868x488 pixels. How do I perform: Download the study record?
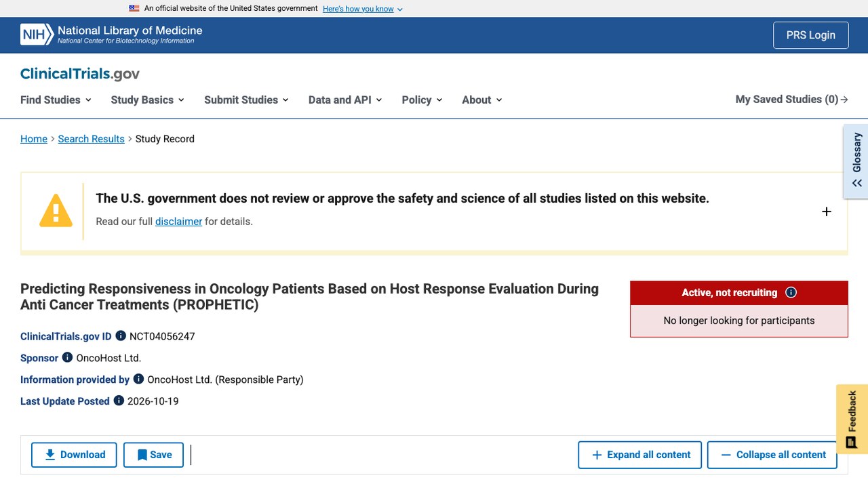coord(74,455)
